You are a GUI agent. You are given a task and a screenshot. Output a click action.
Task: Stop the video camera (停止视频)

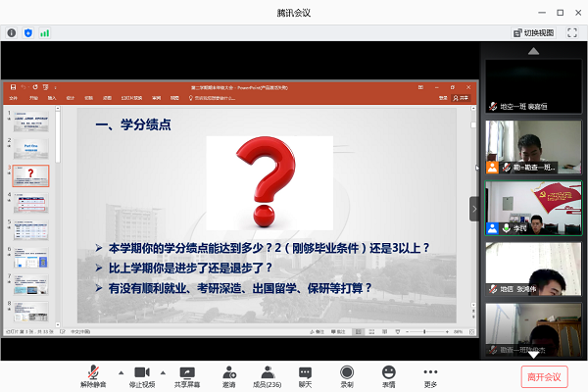(x=141, y=376)
